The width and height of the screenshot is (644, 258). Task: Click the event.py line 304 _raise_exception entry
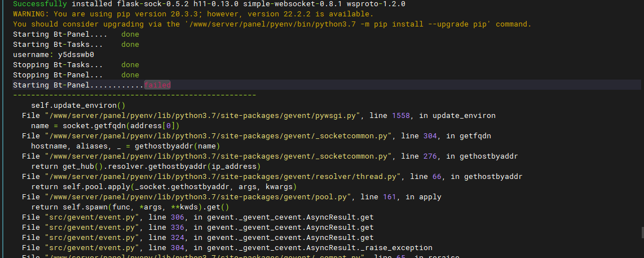pyautogui.click(x=227, y=248)
